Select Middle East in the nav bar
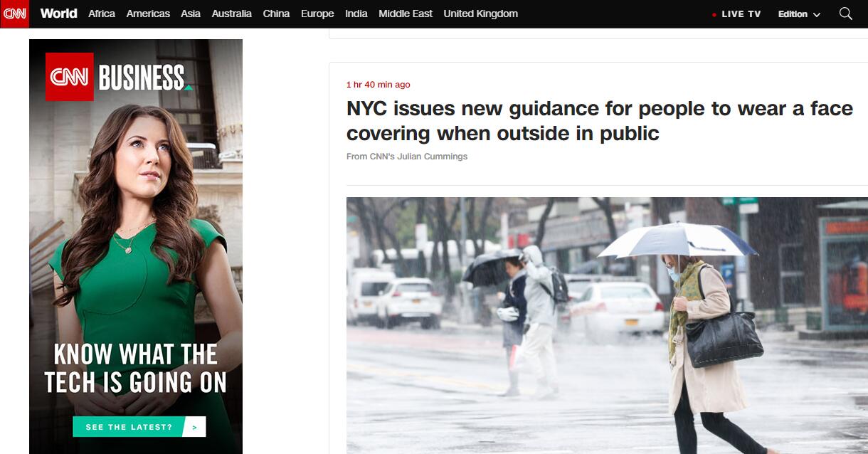 click(406, 14)
